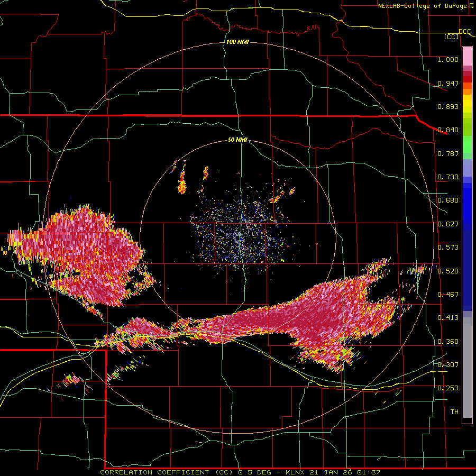
Task: Click the 50 NMI range ring label
Action: point(237,140)
